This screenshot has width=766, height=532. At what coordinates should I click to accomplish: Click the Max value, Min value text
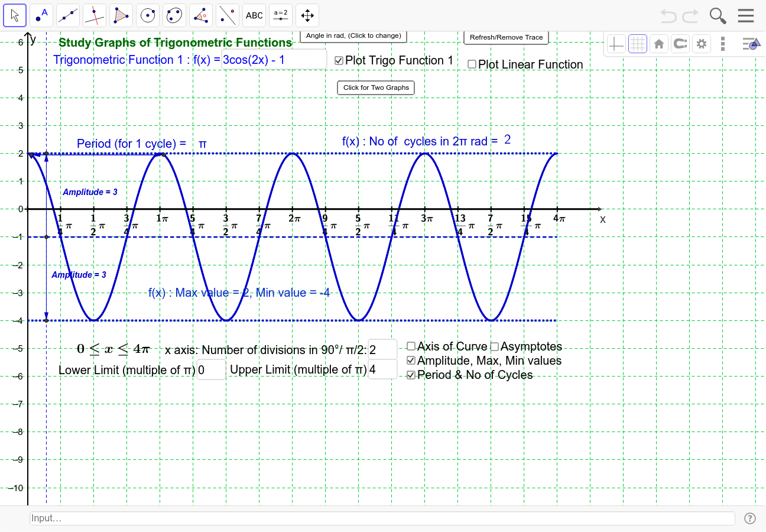239,293
